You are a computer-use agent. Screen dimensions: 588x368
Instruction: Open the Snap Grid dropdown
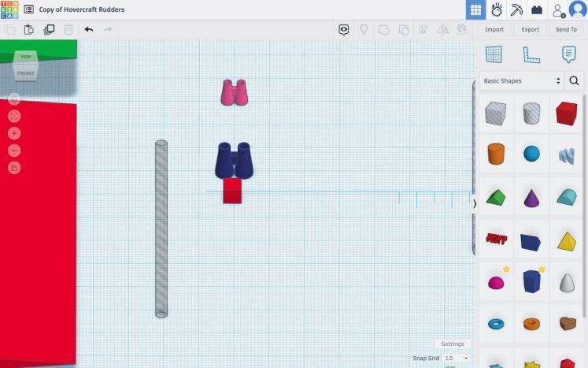[x=457, y=359]
